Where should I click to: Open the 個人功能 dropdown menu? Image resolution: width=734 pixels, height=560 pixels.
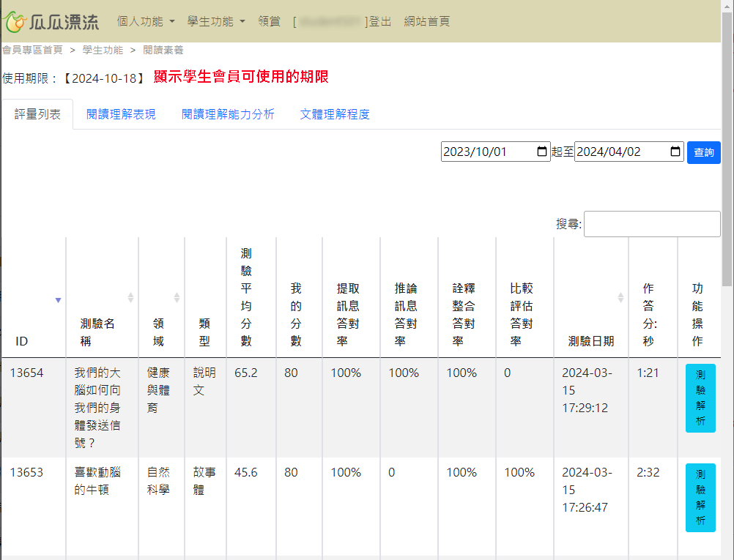146,21
